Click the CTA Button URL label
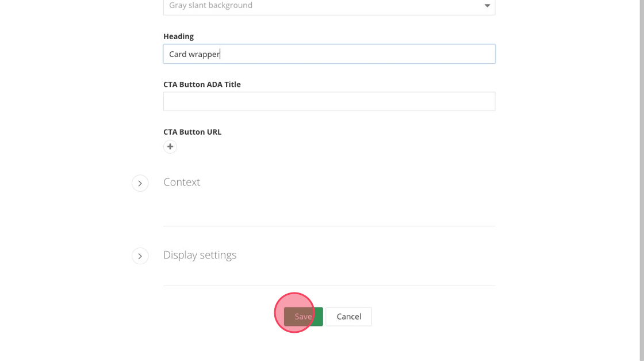Screen dimensions: 644x361 [192, 132]
